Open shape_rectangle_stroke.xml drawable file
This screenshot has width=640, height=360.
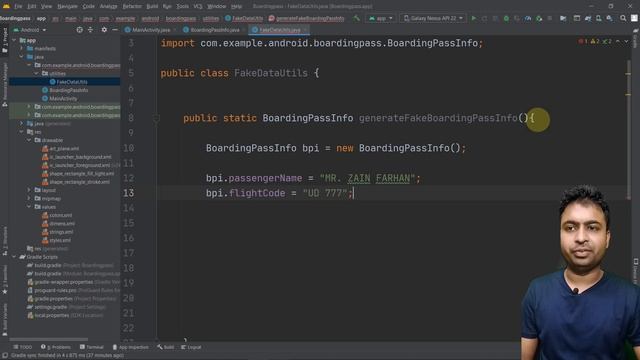point(76,182)
